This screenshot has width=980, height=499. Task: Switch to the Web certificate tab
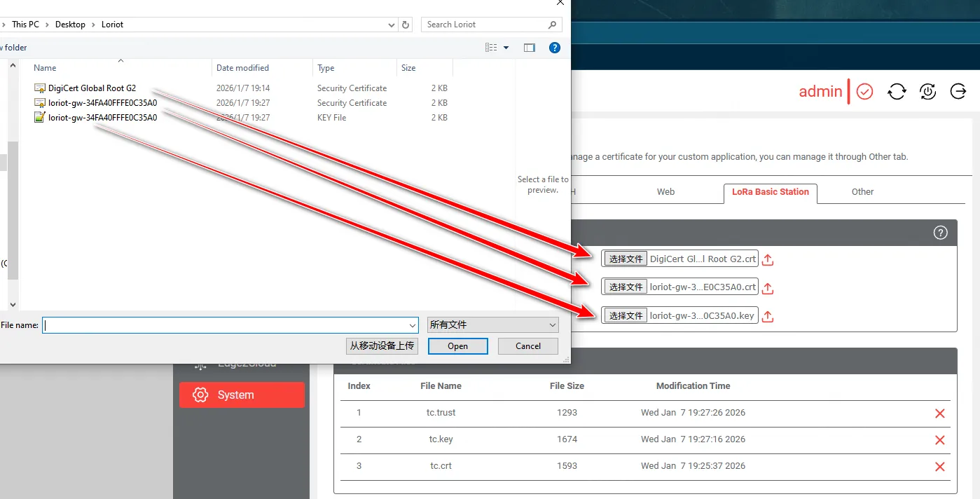click(665, 192)
